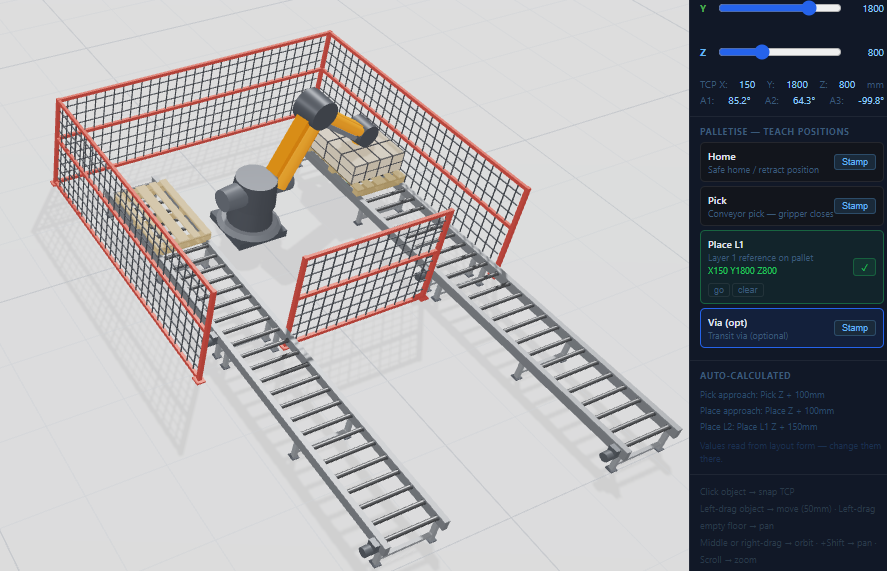Select the Place L1 teach card

(x=791, y=267)
